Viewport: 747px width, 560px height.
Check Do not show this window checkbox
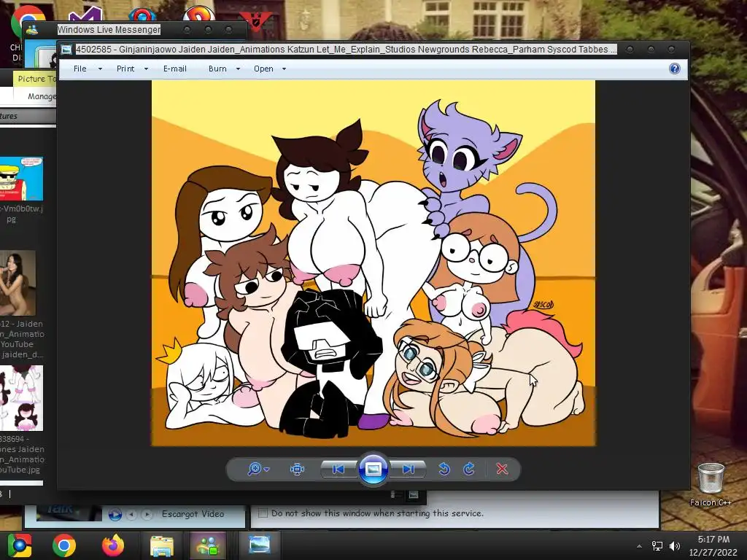point(263,513)
